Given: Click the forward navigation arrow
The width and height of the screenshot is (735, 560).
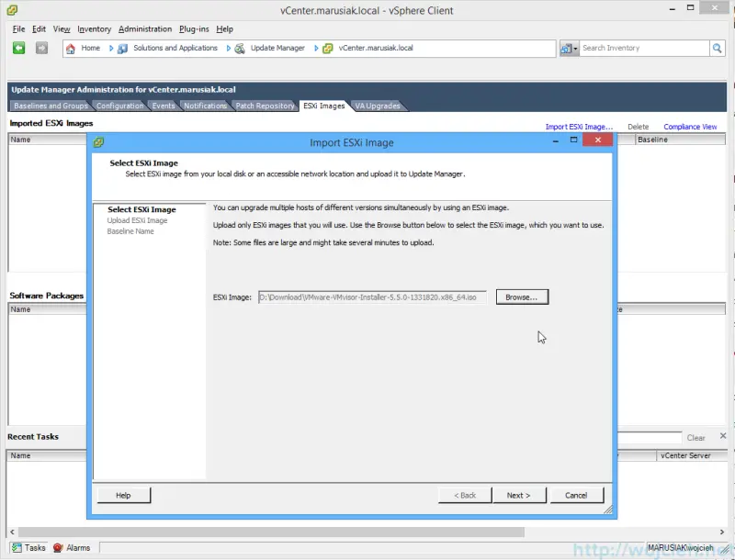Looking at the screenshot, I should point(40,48).
